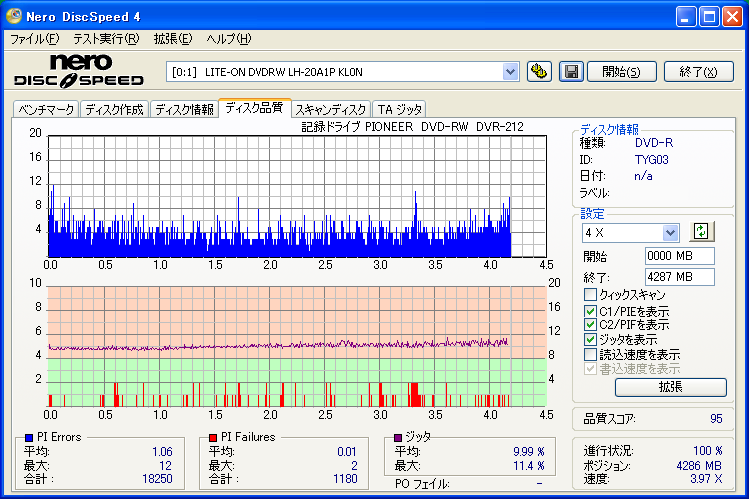Close the Nero DiscSpeed window
749x499 pixels.
[732, 17]
